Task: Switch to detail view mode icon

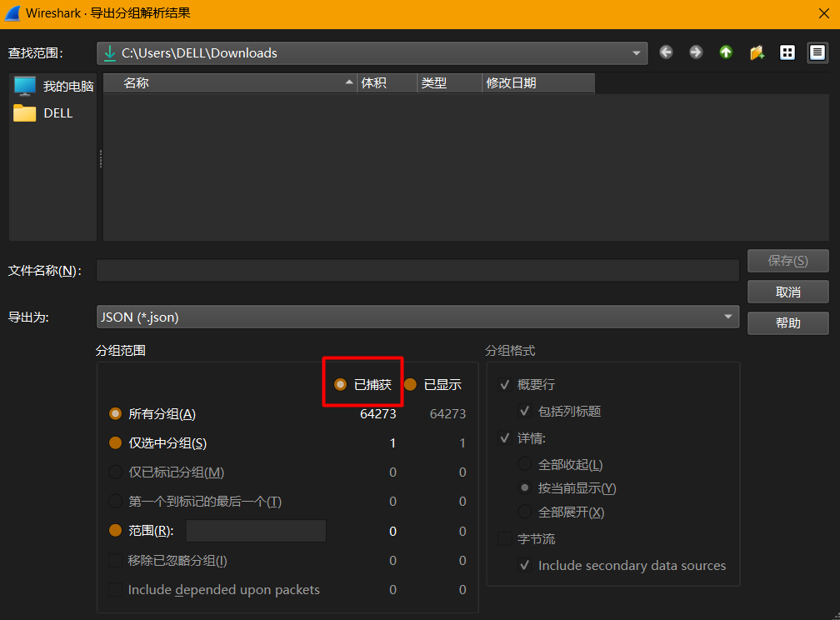Action: click(817, 52)
